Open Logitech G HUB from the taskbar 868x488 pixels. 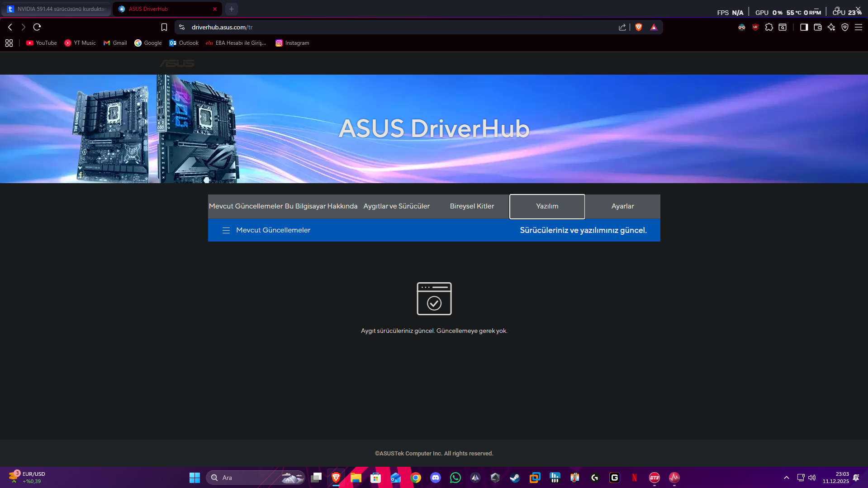click(x=595, y=478)
